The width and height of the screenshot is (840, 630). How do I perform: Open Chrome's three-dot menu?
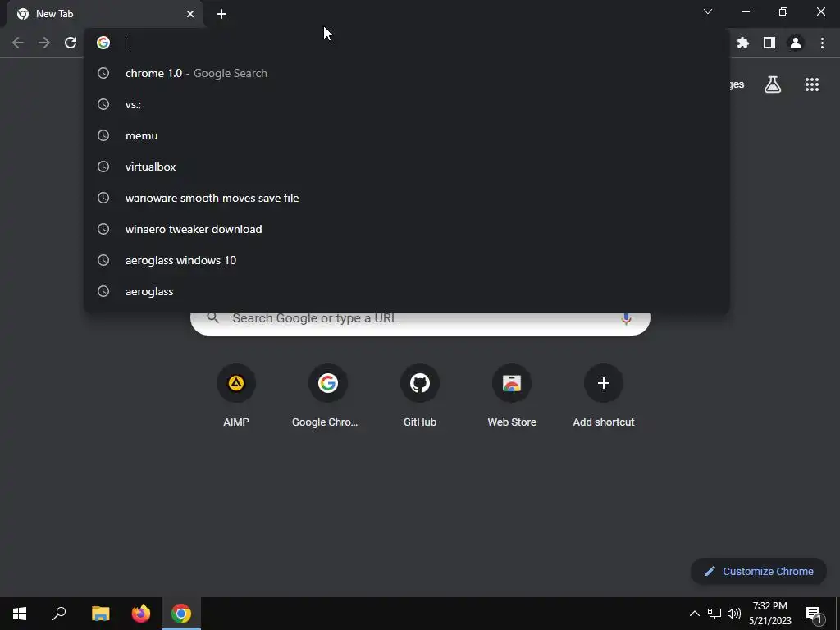pyautogui.click(x=822, y=43)
